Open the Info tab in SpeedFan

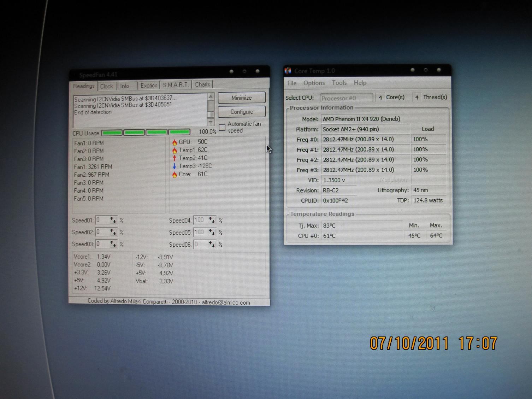125,86
